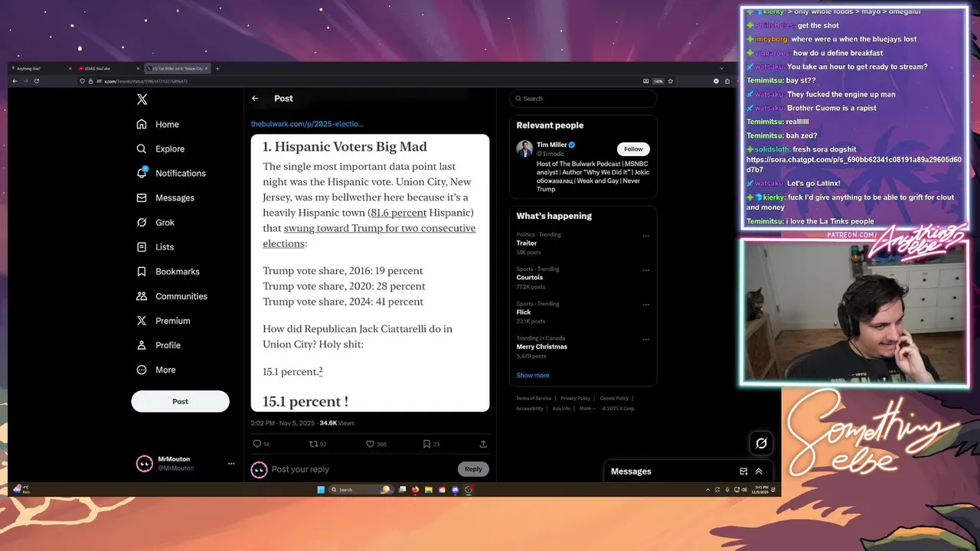This screenshot has height=551, width=980.
Task: Open the article preview image card
Action: coord(370,272)
